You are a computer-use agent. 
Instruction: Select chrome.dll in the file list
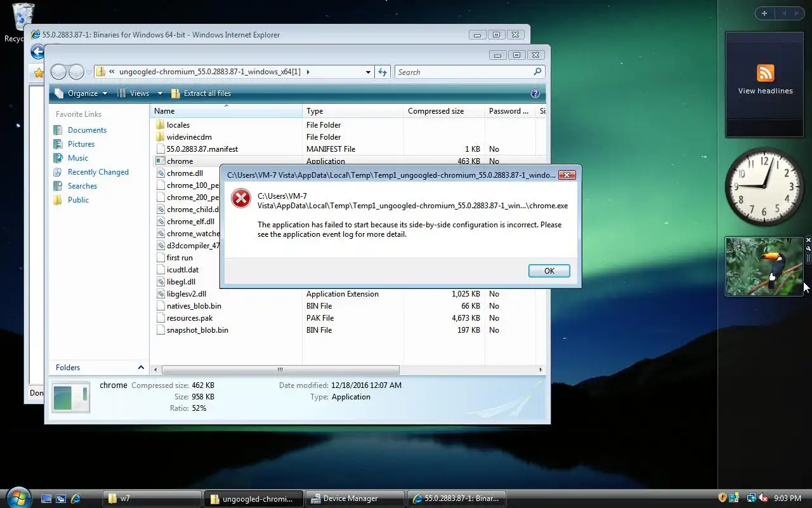tap(185, 173)
